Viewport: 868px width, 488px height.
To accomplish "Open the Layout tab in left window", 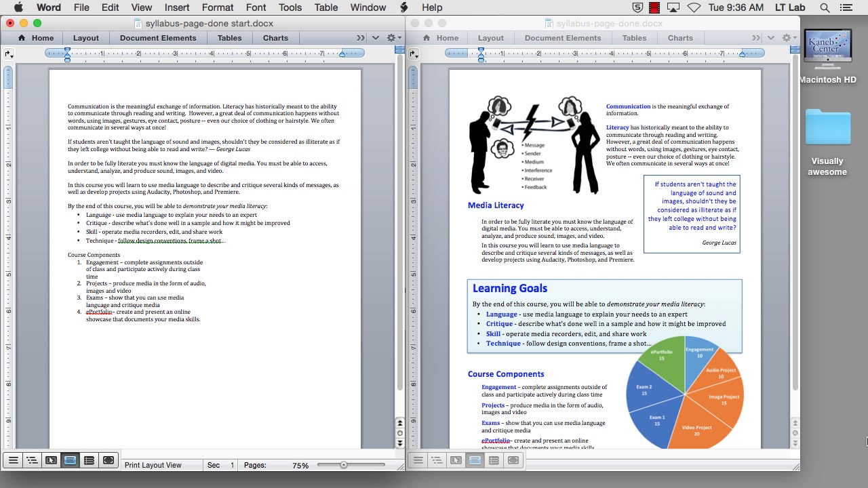I will [86, 38].
